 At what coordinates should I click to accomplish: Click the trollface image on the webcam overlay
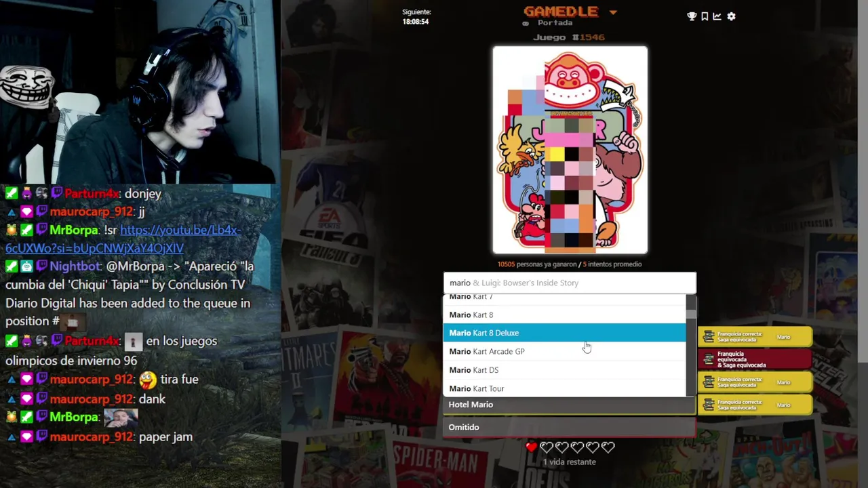pos(26,86)
